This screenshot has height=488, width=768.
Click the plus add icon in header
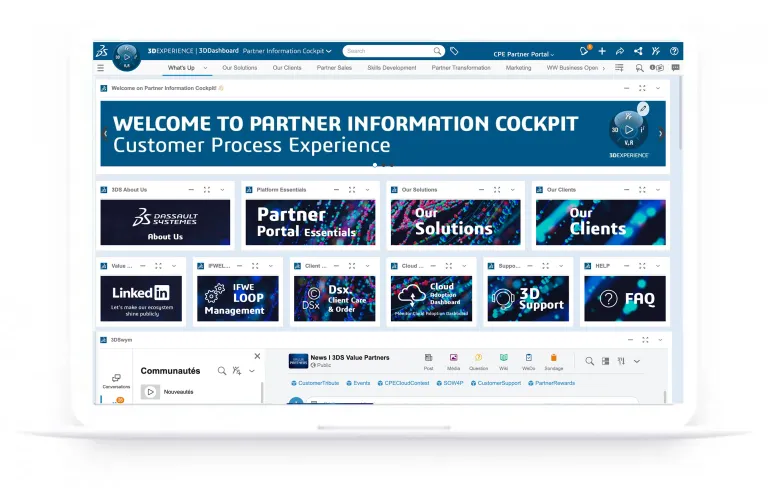coord(602,51)
